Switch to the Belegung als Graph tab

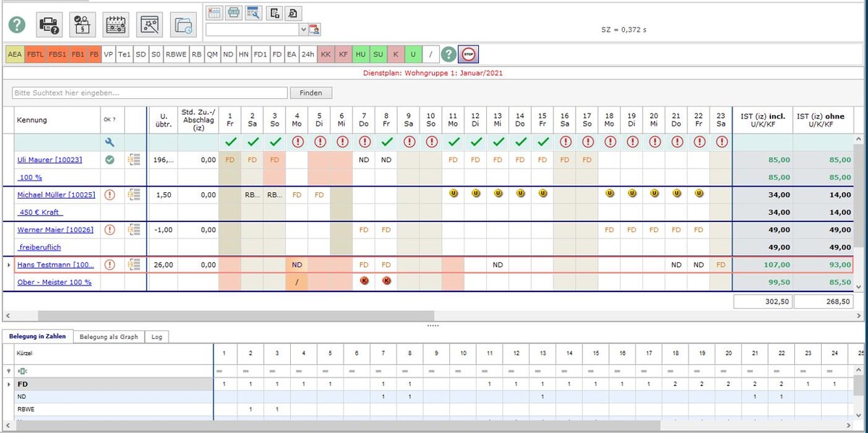coord(109,337)
